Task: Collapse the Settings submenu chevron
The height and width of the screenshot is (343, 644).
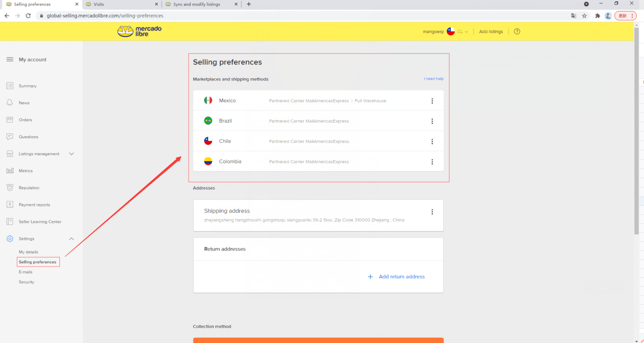Action: pos(71,238)
